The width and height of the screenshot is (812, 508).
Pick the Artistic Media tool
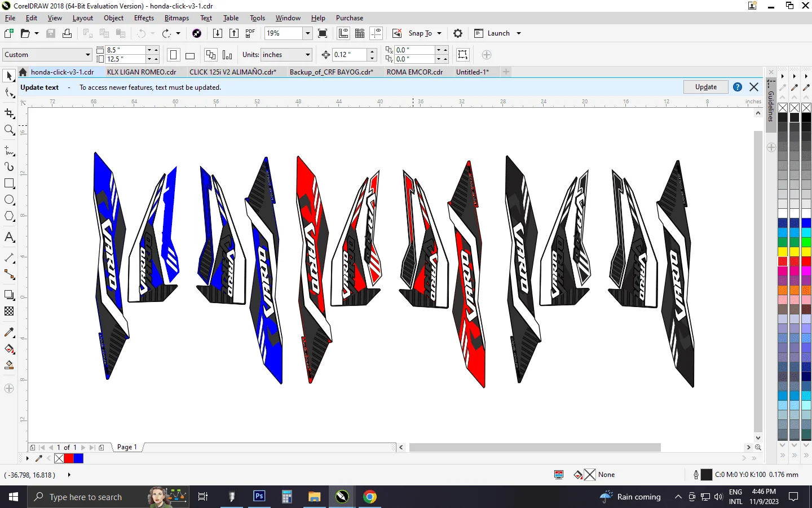[x=9, y=167]
